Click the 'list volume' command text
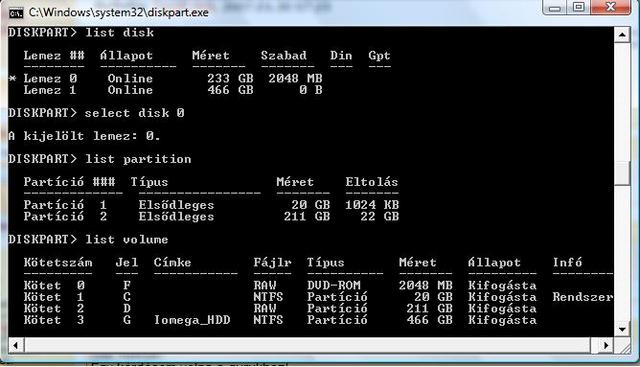Image resolution: width=640 pixels, height=367 pixels. 127,239
